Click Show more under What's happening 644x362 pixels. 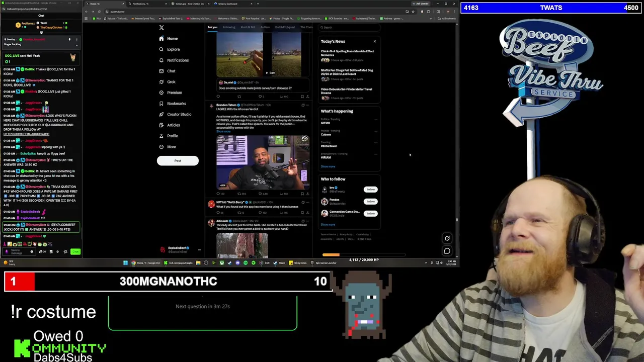coord(328,166)
